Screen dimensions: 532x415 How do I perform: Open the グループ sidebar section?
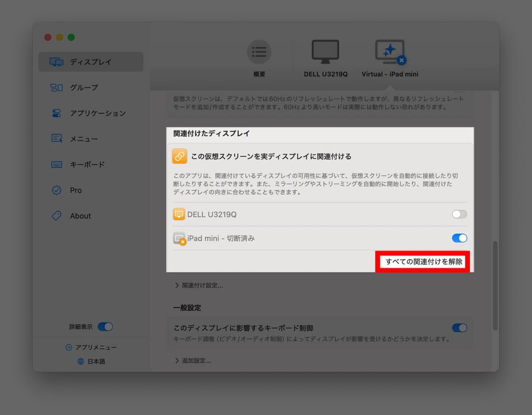click(x=91, y=88)
